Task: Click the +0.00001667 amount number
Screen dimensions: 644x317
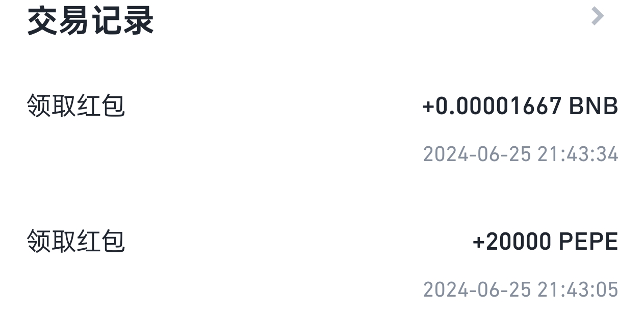Action: click(492, 107)
